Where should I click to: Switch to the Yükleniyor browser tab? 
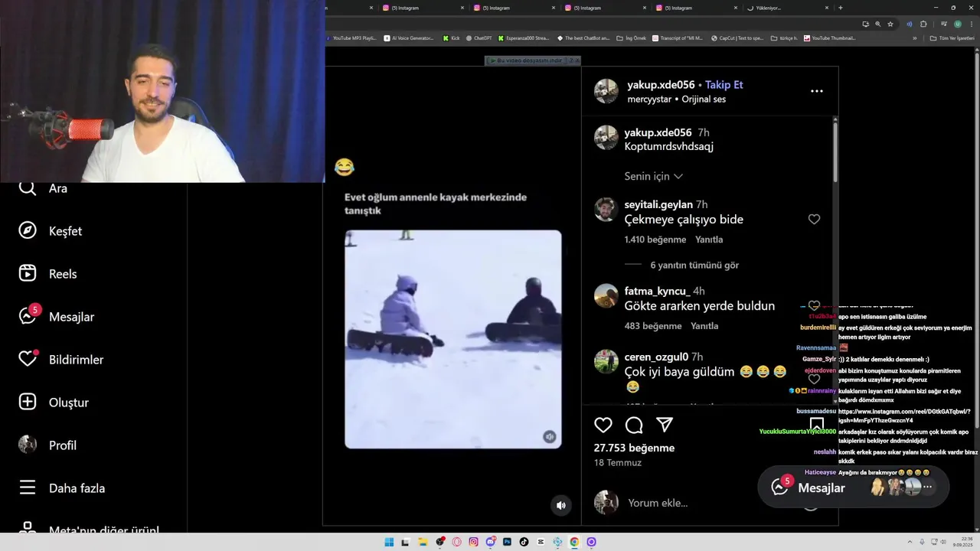pyautogui.click(x=789, y=8)
